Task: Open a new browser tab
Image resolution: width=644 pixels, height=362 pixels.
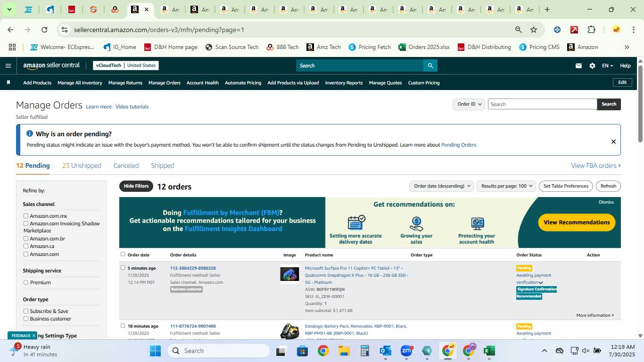Action: coord(547,9)
